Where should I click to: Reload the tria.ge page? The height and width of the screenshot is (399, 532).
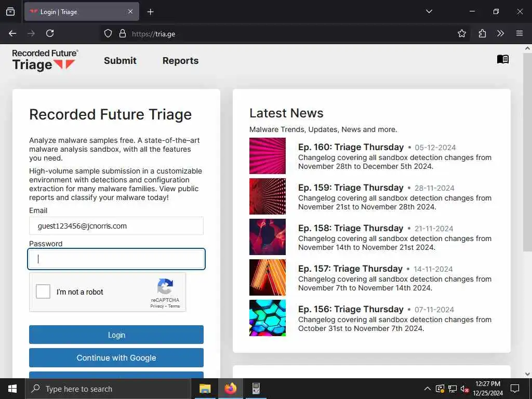[50, 33]
